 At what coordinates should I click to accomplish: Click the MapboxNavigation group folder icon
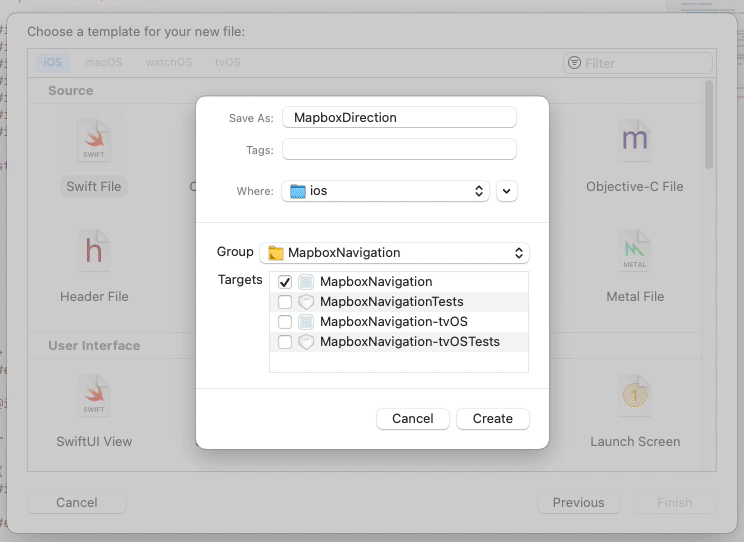[x=276, y=253]
